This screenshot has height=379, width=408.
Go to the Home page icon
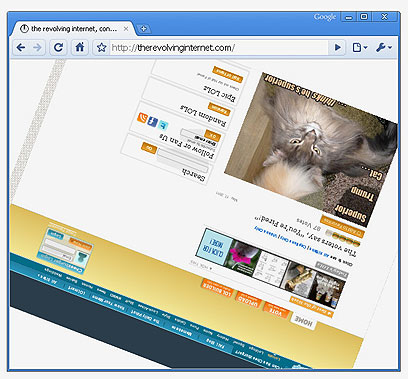tap(80, 47)
